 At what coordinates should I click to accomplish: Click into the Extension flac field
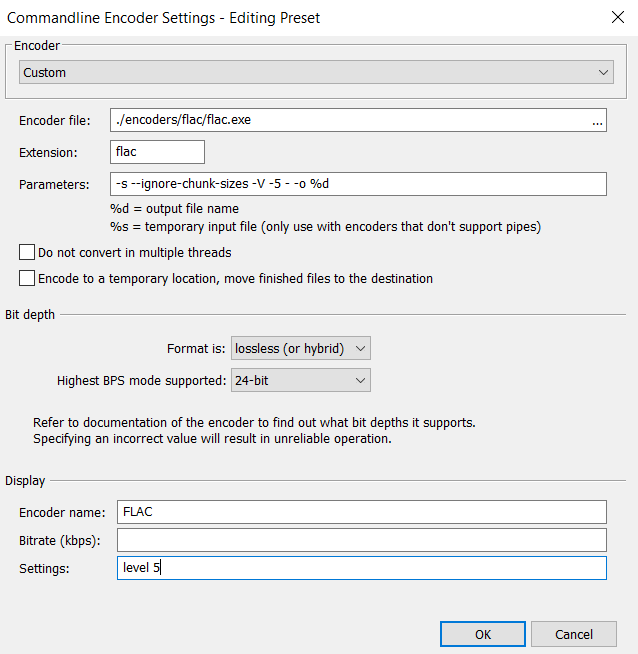tap(157, 152)
